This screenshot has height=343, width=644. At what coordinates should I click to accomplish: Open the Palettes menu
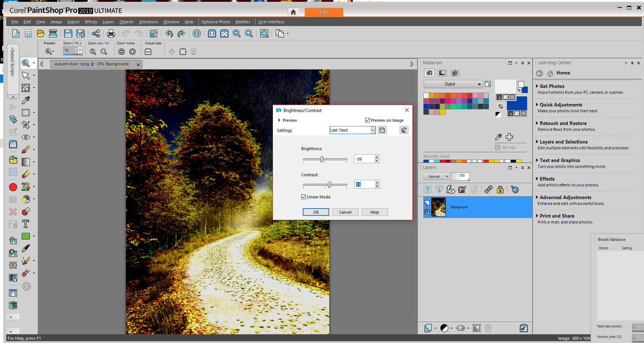tap(243, 22)
